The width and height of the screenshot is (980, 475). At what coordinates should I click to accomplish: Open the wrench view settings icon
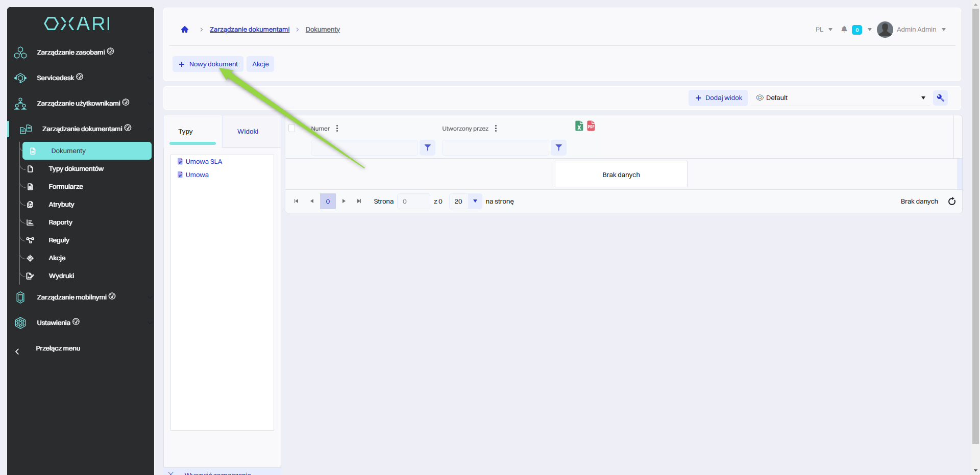point(940,98)
